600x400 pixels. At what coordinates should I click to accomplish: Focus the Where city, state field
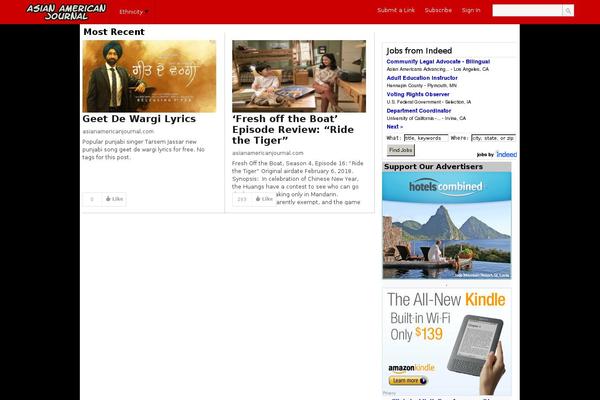(494, 138)
